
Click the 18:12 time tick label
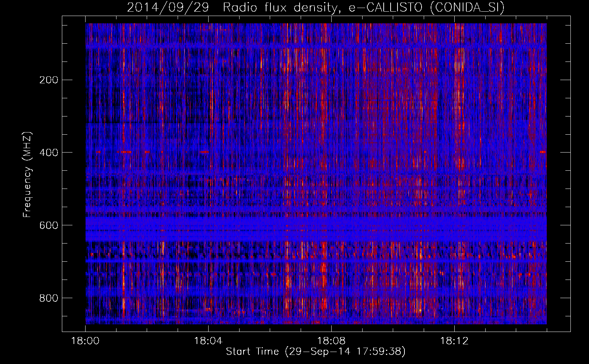[x=454, y=341]
